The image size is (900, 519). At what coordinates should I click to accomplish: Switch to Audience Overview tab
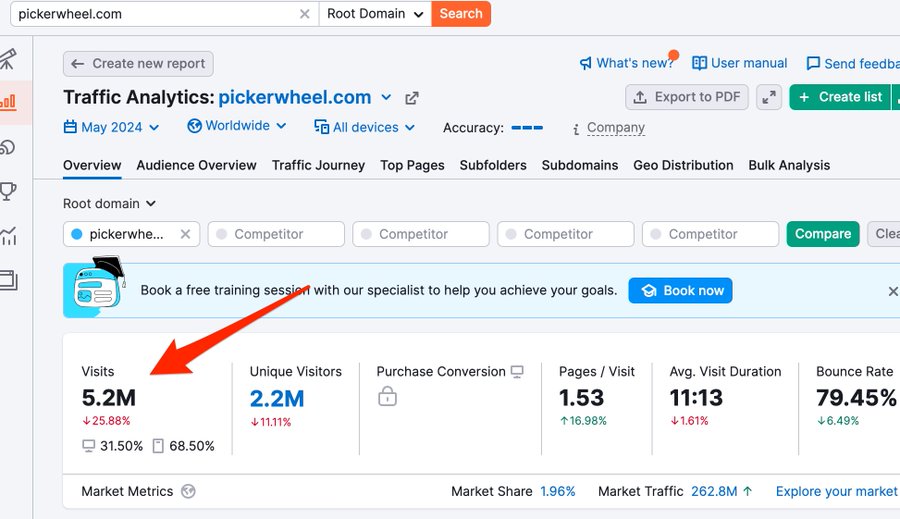coord(196,165)
